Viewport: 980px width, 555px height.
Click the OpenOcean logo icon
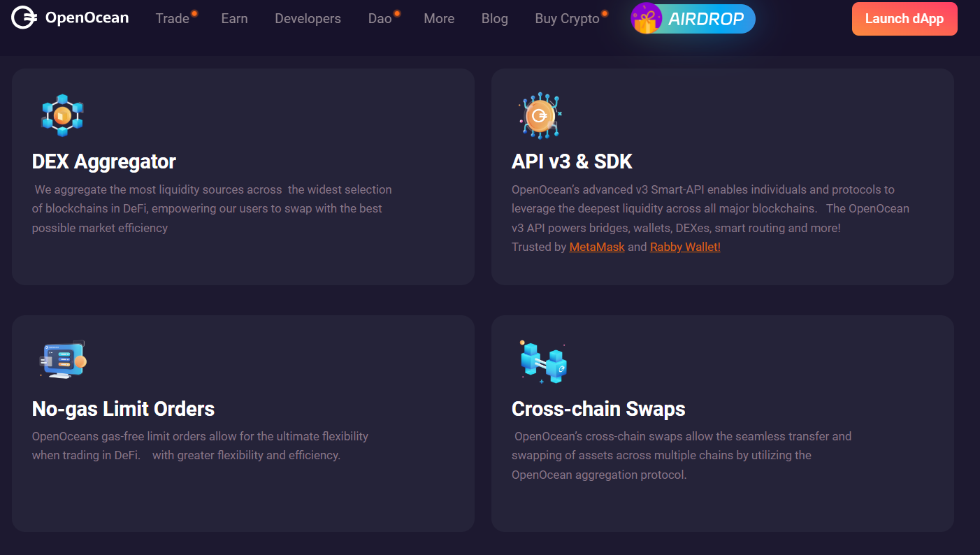[24, 17]
